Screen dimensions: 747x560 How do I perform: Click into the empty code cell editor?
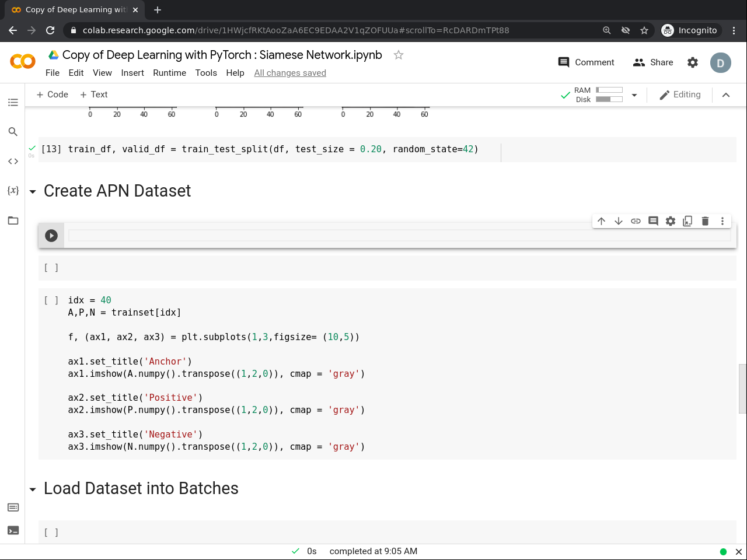[397, 236]
